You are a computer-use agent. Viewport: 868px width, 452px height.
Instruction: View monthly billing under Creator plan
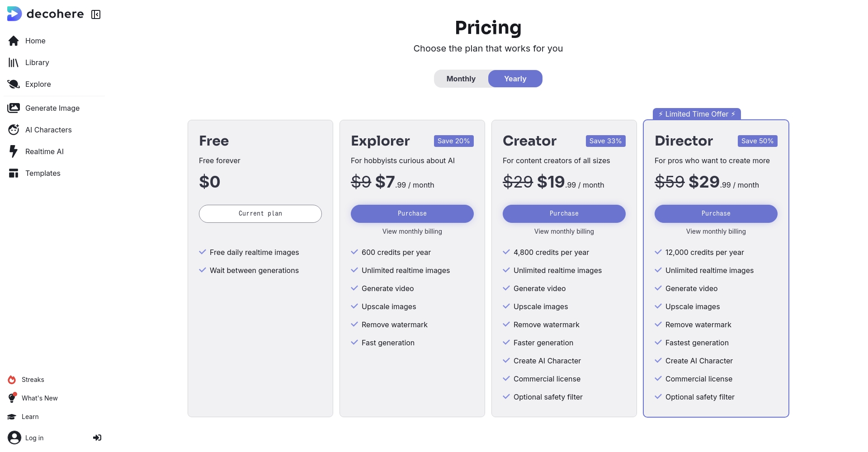[564, 231]
